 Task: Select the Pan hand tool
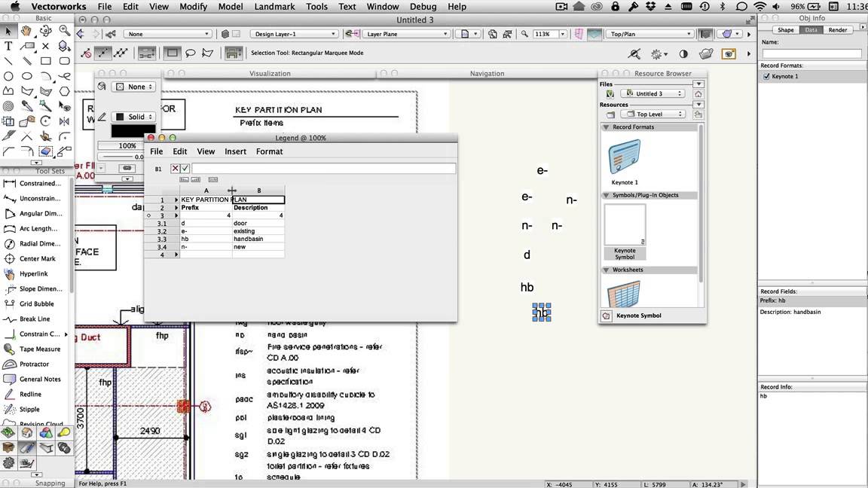pos(26,31)
